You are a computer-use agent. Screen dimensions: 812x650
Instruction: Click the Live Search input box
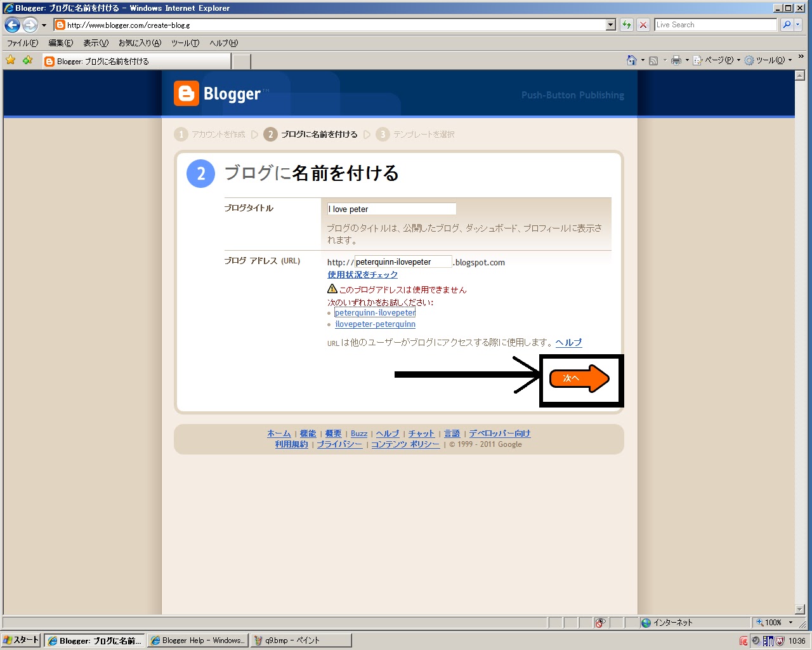[715, 25]
